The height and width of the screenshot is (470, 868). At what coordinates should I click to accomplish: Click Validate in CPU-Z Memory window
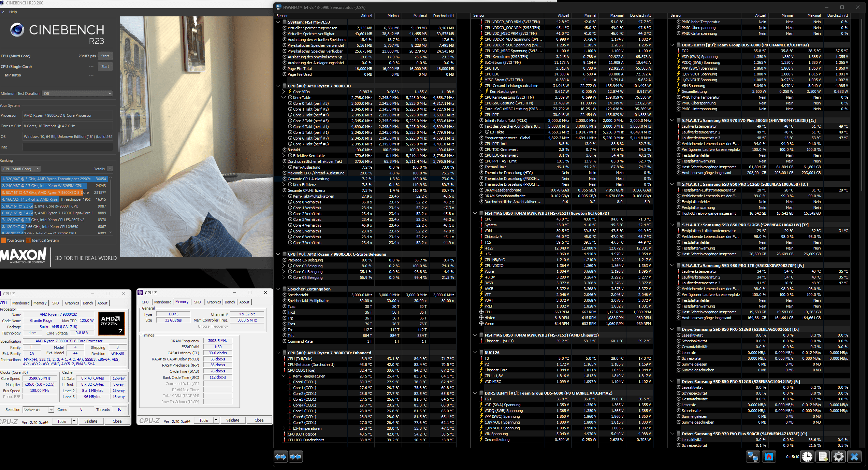233,420
